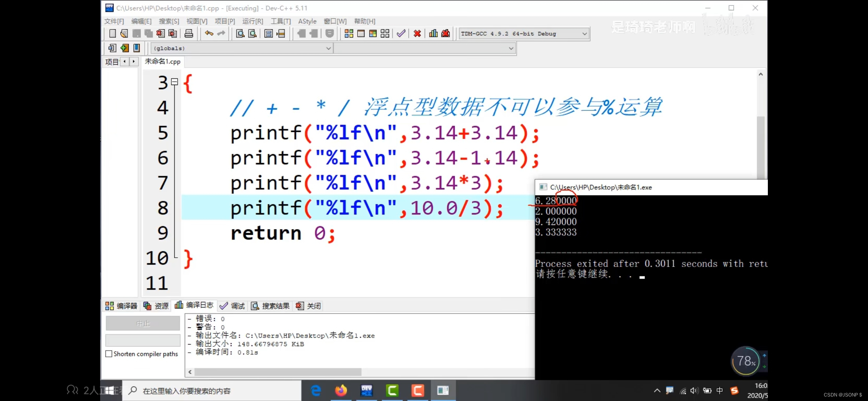Open the TDM-GCC compiler selection dropdown
This screenshot has height=401, width=868.
tap(584, 34)
